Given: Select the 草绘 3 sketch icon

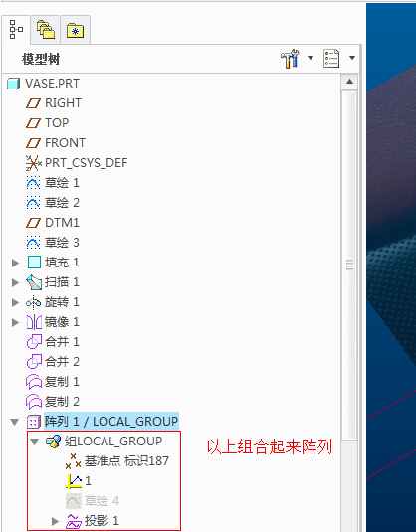Looking at the screenshot, I should click(33, 243).
